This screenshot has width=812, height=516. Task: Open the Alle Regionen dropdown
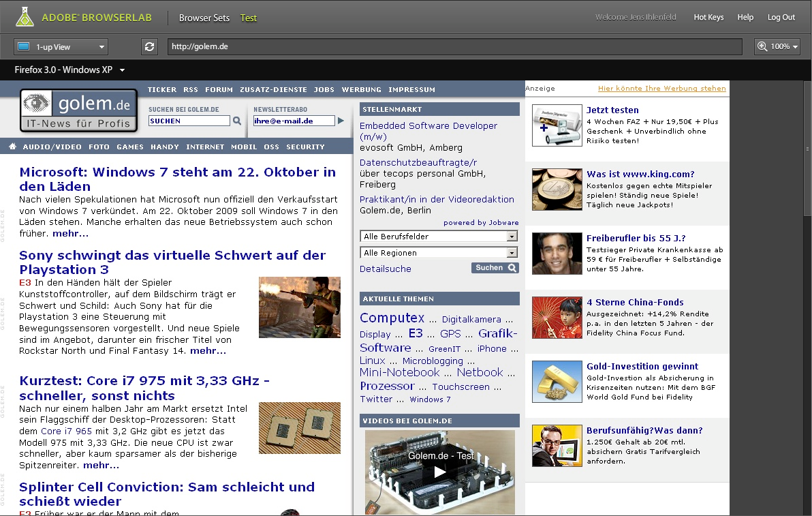pyautogui.click(x=439, y=253)
